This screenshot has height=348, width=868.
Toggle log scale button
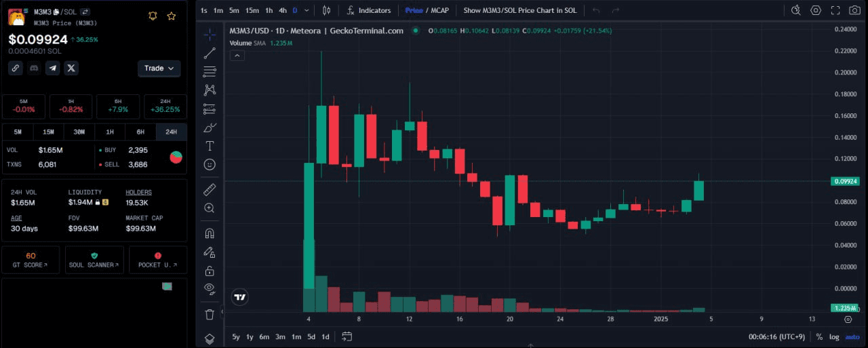tap(833, 336)
